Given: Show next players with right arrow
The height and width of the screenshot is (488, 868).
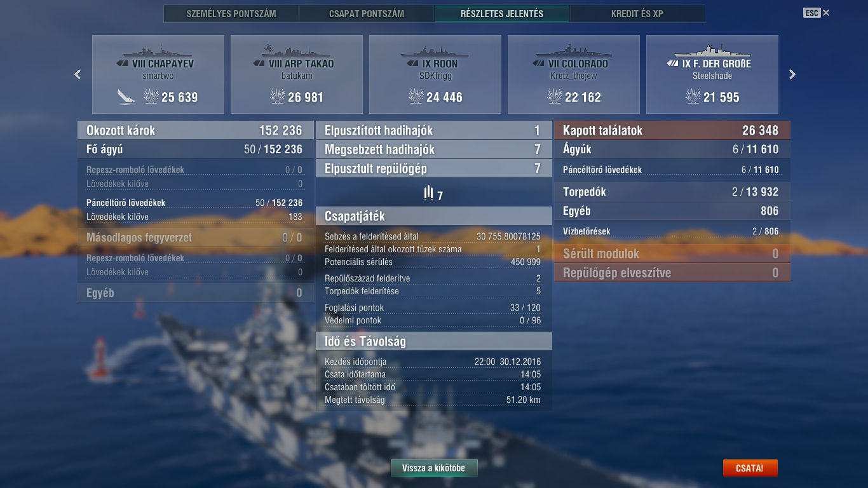Looking at the screenshot, I should pos(792,74).
